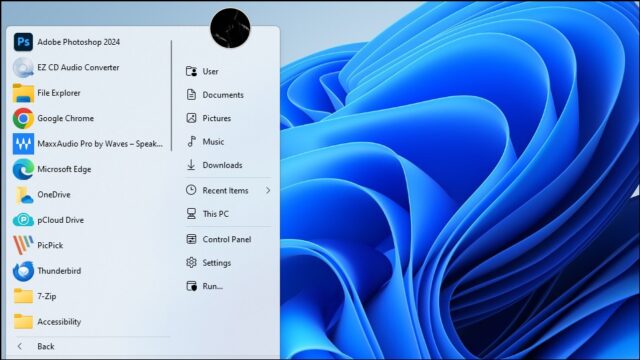The width and height of the screenshot is (640, 360).
Task: Launch EZ CD Audio Converter icon
Action: pyautogui.click(x=23, y=67)
